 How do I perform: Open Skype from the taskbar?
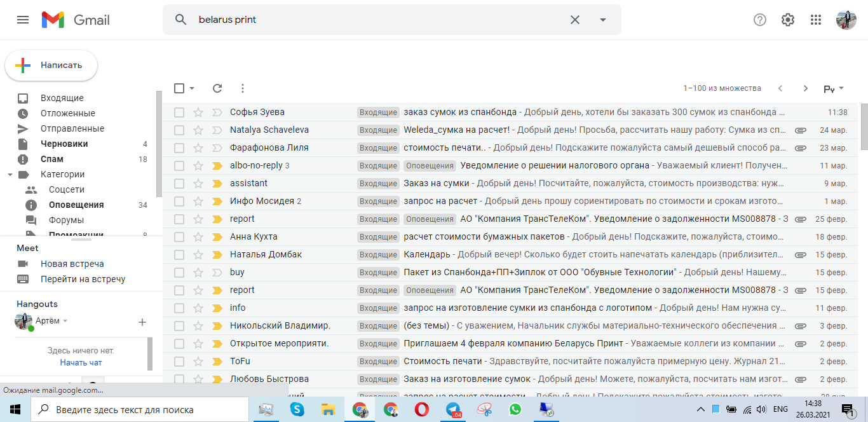tap(297, 409)
